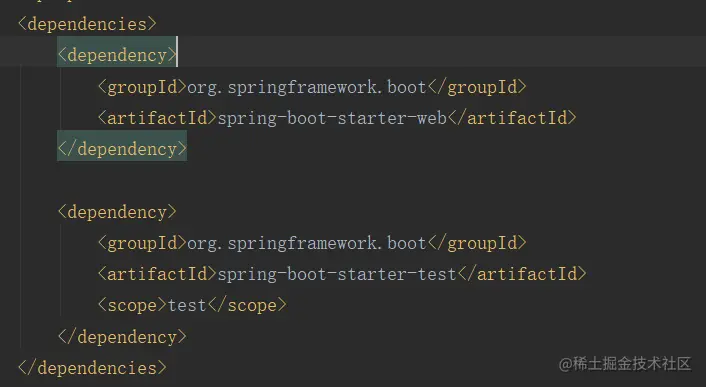Click second closing dependency tag

tap(122, 337)
